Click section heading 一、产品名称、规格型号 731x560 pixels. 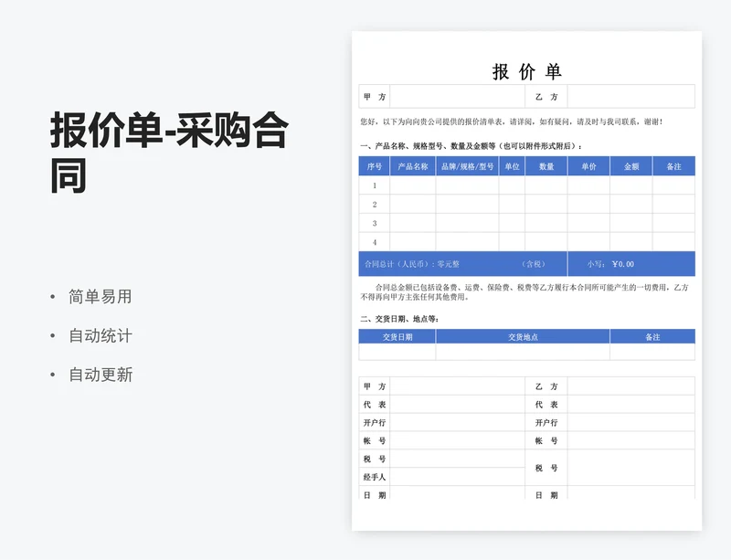471,146
